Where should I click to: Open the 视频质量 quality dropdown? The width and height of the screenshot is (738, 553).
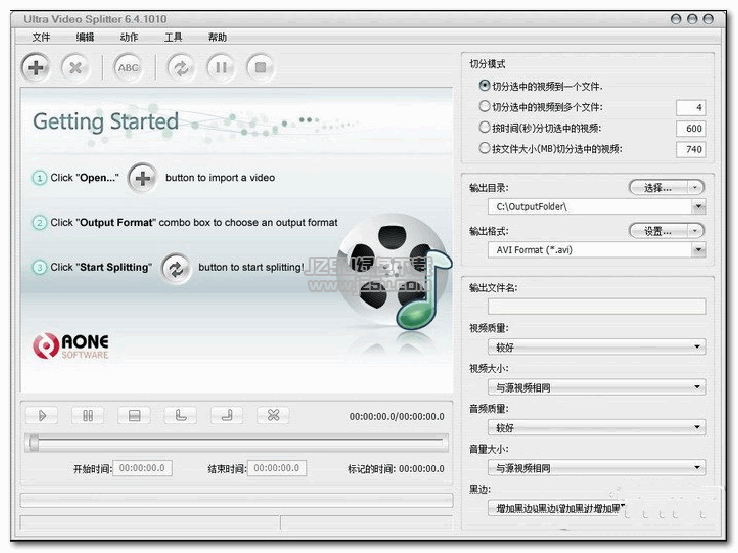click(697, 347)
